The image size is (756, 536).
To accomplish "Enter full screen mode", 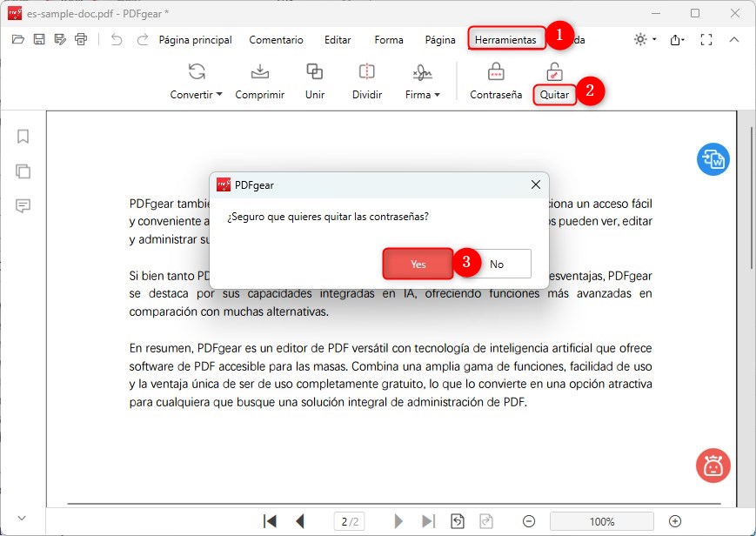I will coord(706,39).
